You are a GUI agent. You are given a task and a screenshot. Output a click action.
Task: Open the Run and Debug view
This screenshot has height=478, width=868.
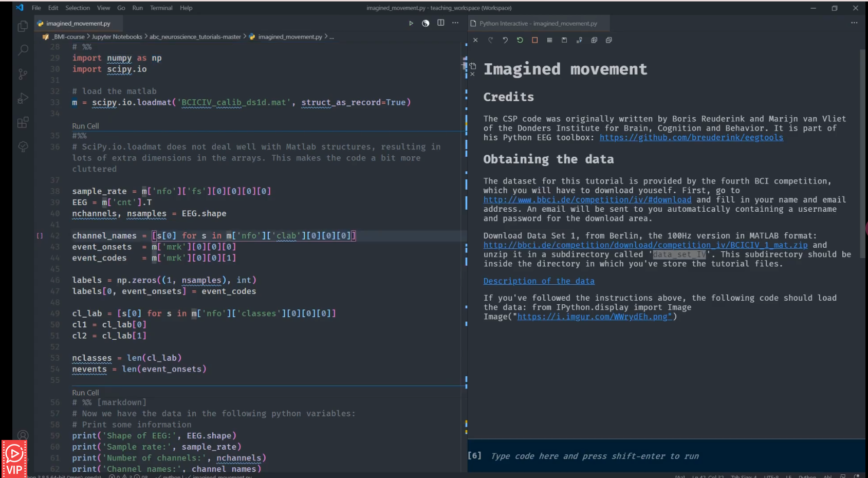[23, 98]
